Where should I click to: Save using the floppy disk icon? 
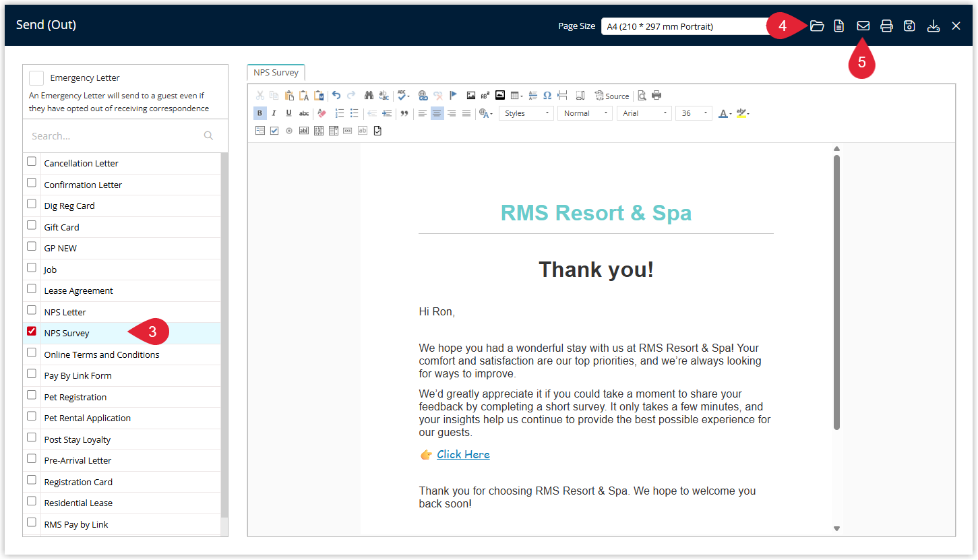tap(909, 26)
